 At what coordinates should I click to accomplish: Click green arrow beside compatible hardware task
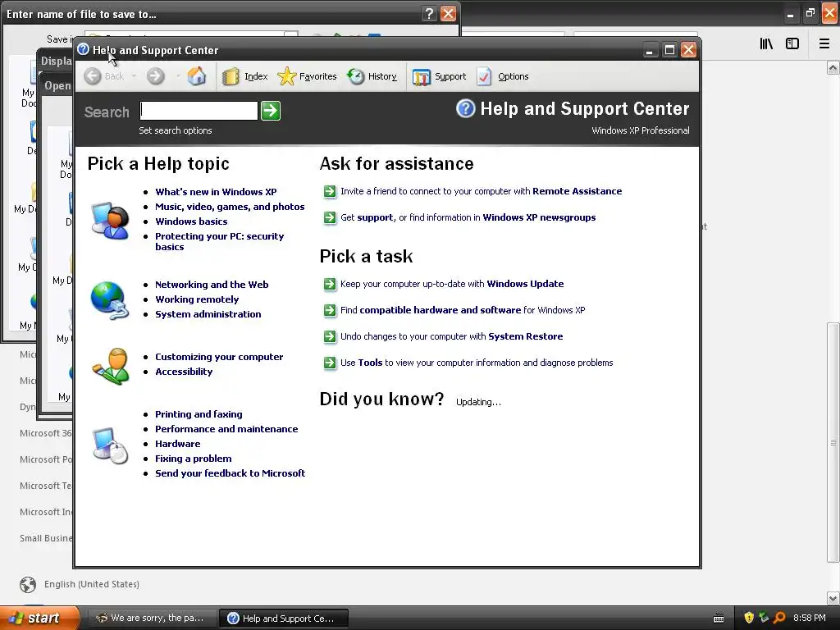pyautogui.click(x=330, y=310)
